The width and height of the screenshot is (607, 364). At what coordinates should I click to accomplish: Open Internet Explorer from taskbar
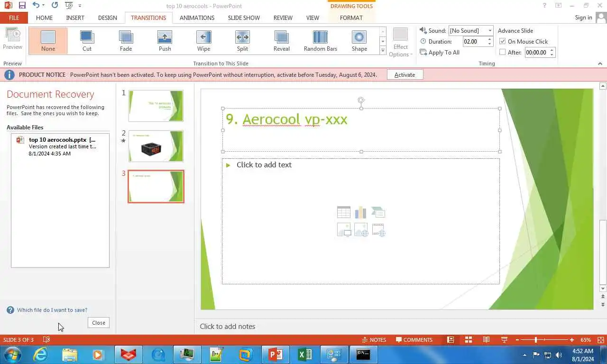(x=40, y=355)
